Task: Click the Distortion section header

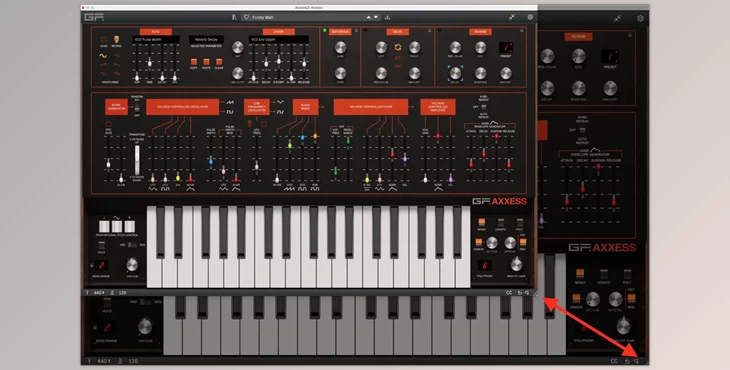Action: click(x=340, y=32)
